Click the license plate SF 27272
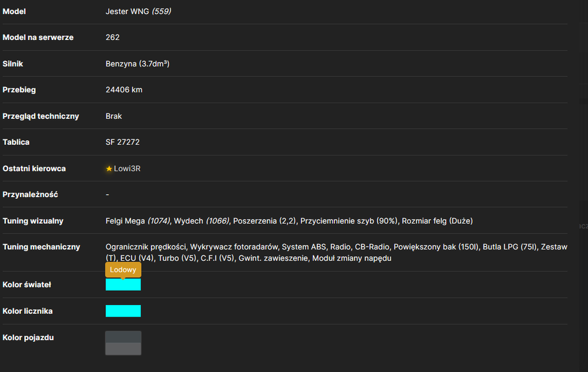The image size is (588, 372). coord(123,142)
